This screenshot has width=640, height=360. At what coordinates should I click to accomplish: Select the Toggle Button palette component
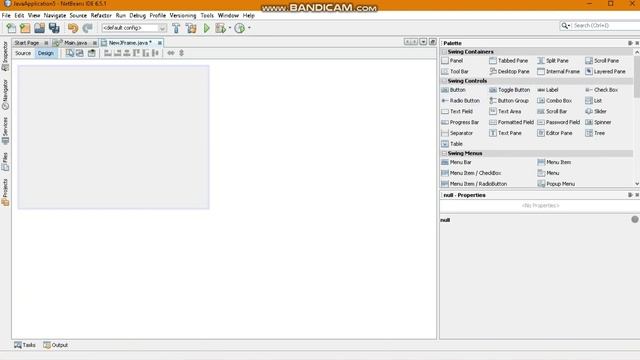(x=510, y=90)
